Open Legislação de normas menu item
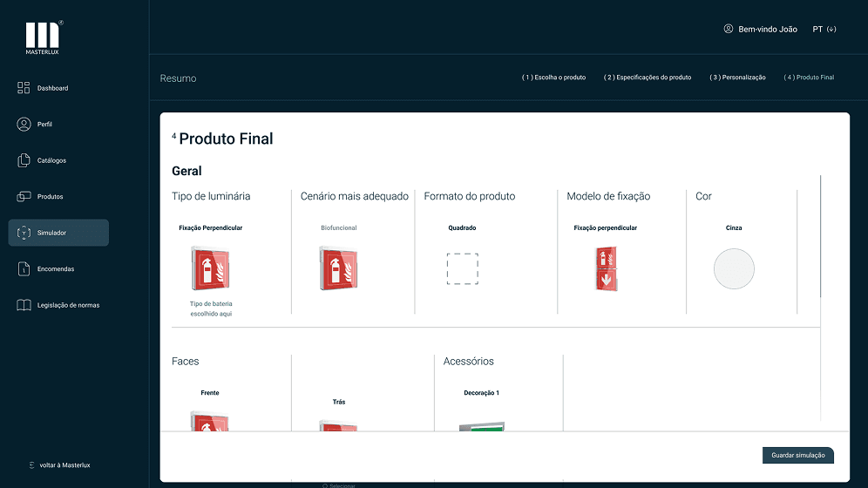The width and height of the screenshot is (868, 488). (68, 305)
